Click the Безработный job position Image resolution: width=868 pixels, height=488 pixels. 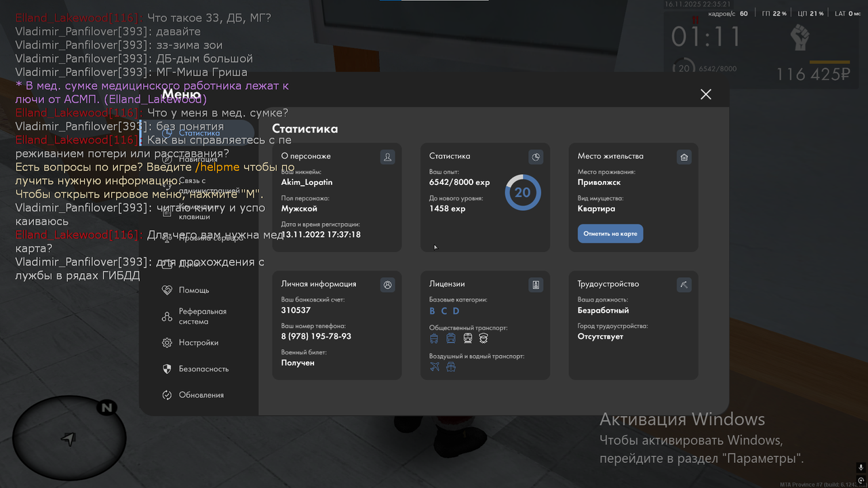[x=604, y=310]
